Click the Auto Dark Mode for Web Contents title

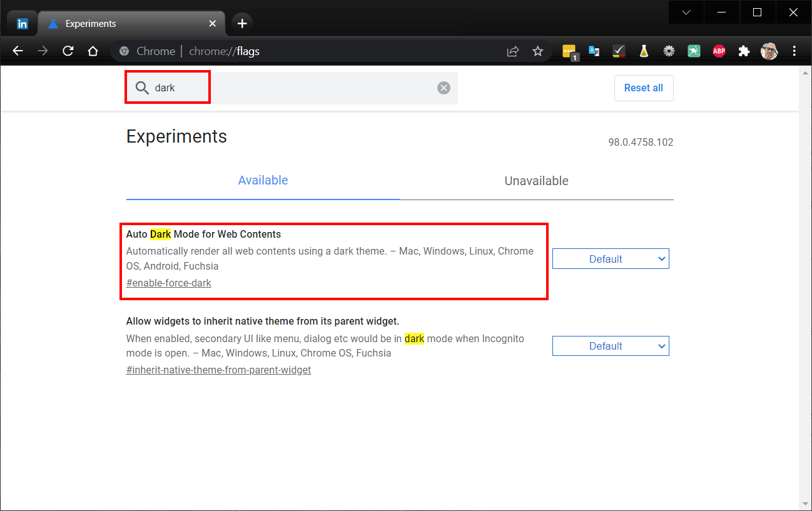coord(203,235)
